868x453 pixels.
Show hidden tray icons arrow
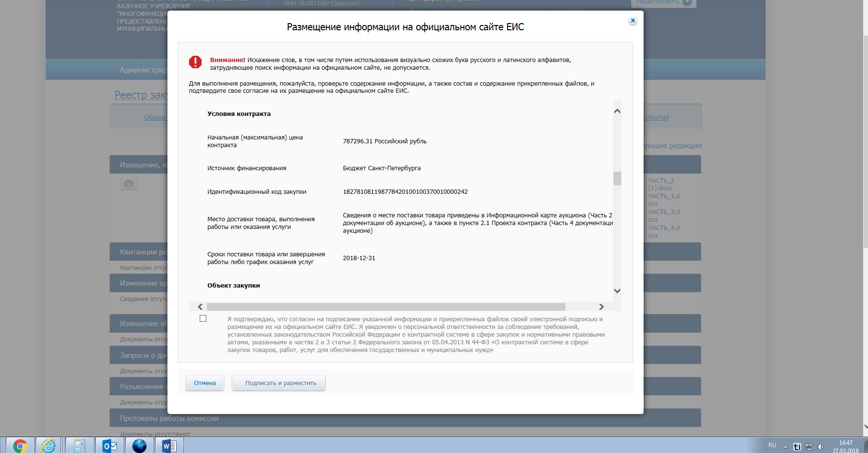[x=785, y=446]
